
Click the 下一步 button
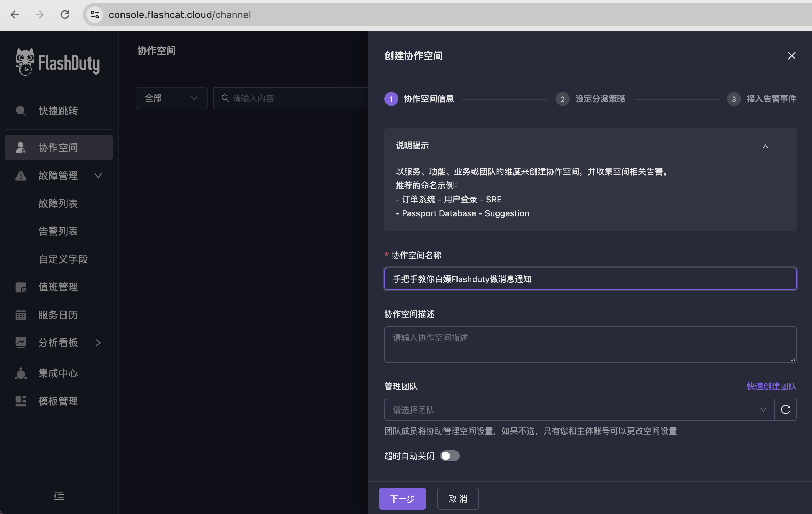click(402, 499)
